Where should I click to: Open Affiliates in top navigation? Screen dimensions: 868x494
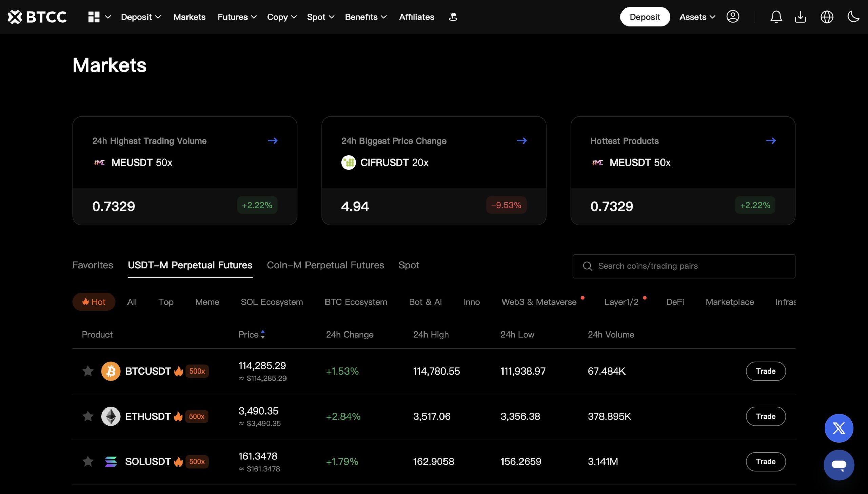[x=416, y=17]
